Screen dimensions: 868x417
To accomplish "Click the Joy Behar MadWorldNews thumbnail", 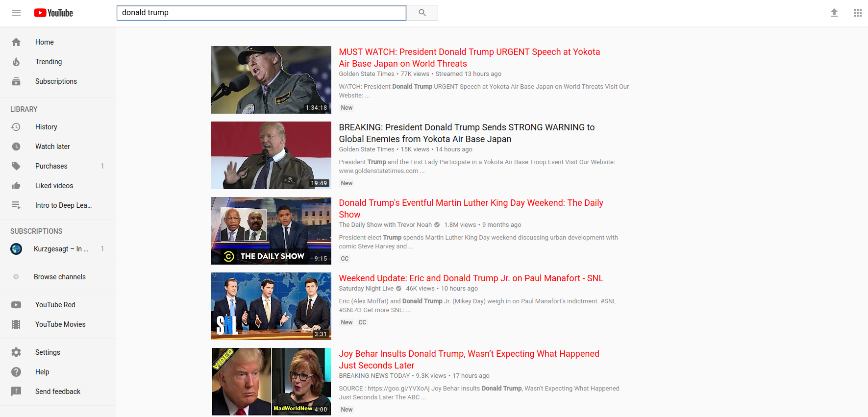I will click(271, 382).
